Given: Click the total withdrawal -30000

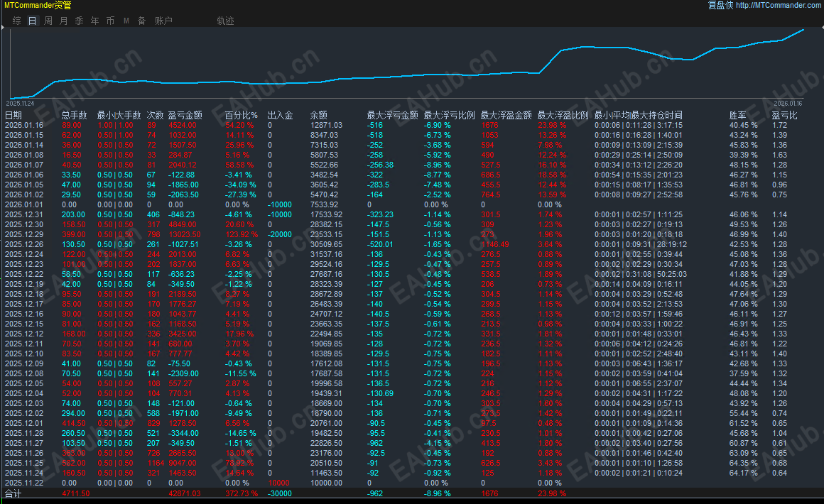Looking at the screenshot, I should click(280, 493).
